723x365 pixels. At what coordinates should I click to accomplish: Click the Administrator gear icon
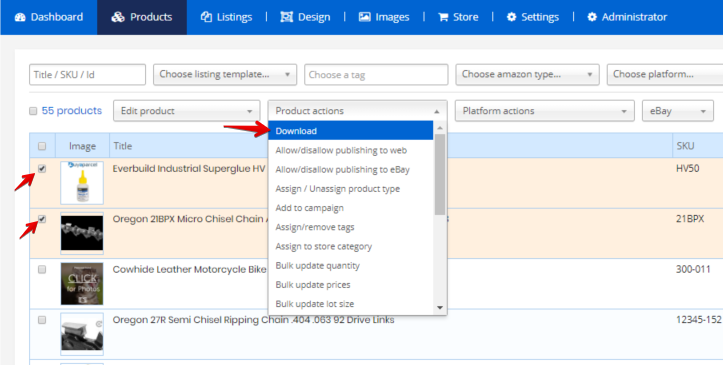coord(592,17)
